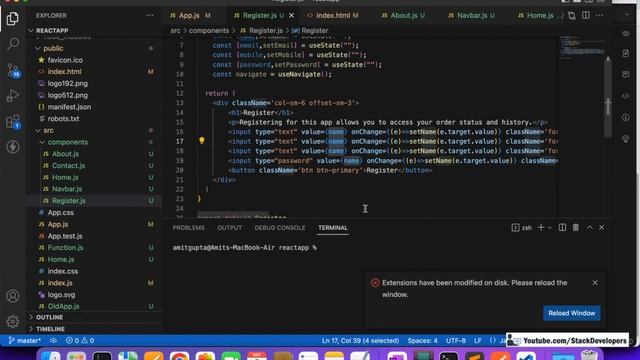Open the OUTPUT panel tab
640x360 pixels.
(x=229, y=228)
